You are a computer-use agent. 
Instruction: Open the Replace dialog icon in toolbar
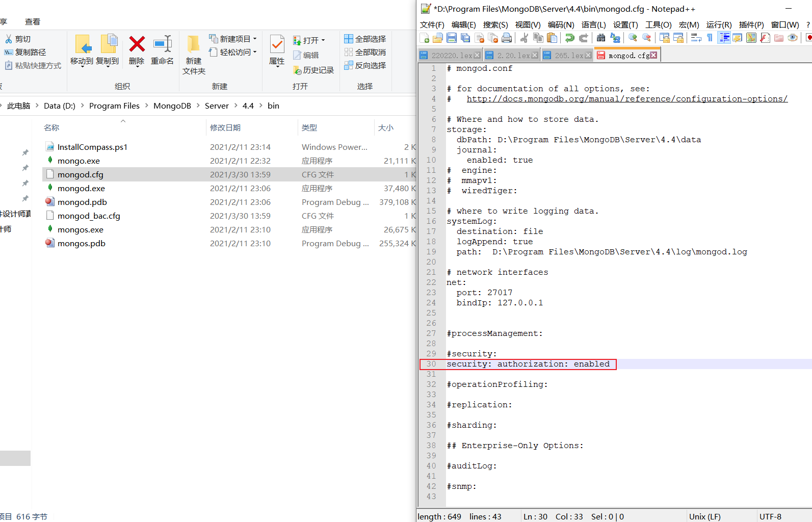(615, 38)
